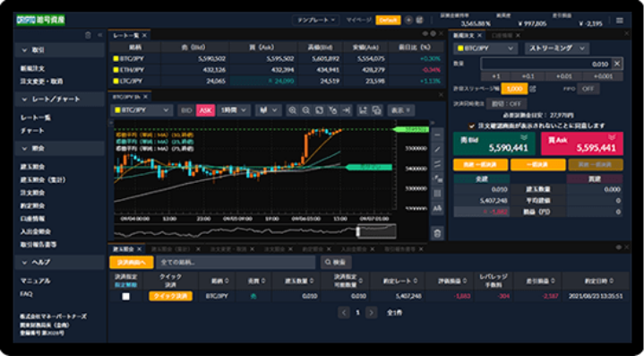Delete drawings with the chart trash icon
644x356 pixels.
click(437, 233)
